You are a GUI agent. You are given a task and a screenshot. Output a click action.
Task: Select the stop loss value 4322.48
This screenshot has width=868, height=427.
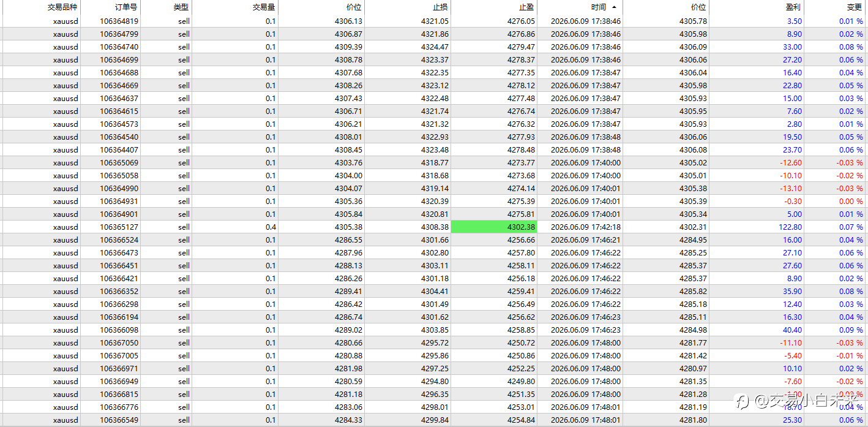435,98
